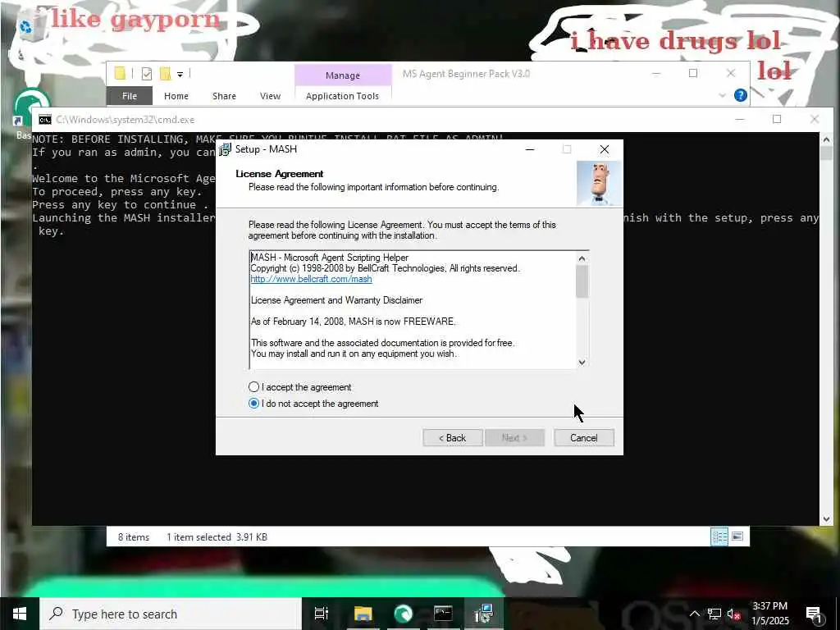
Task: Open the View ribbon tab in Explorer
Action: (270, 96)
